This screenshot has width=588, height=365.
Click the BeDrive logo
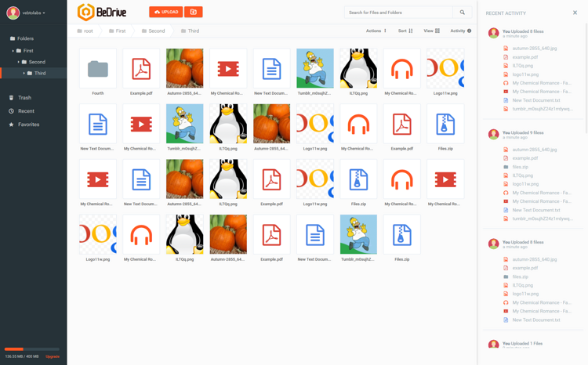(102, 12)
